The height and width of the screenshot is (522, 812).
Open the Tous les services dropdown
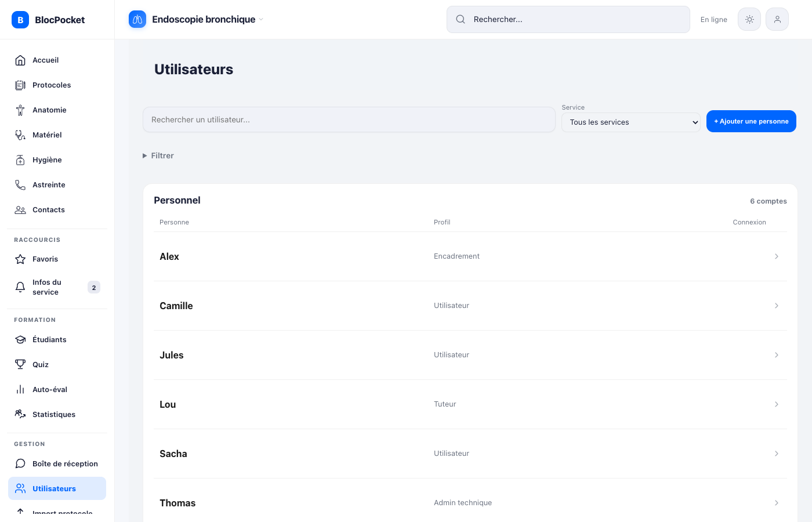[631, 122]
